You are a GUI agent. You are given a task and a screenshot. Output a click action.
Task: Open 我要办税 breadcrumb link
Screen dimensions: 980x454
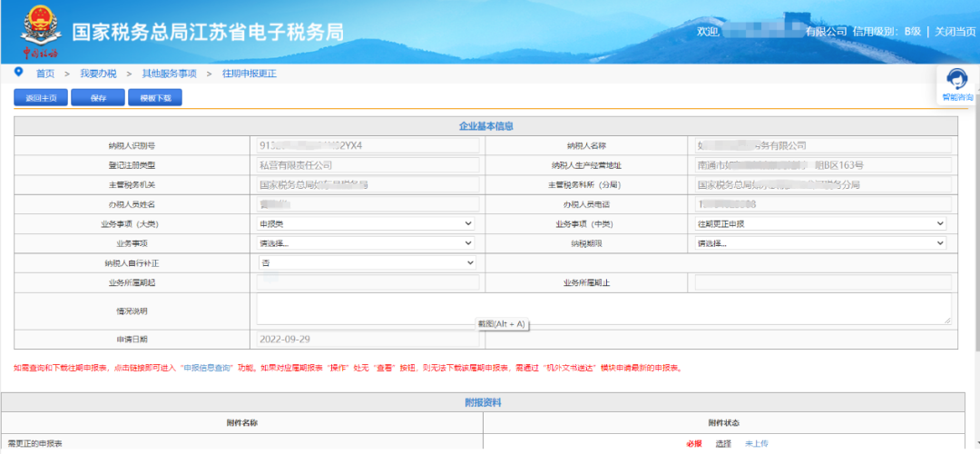(x=98, y=74)
